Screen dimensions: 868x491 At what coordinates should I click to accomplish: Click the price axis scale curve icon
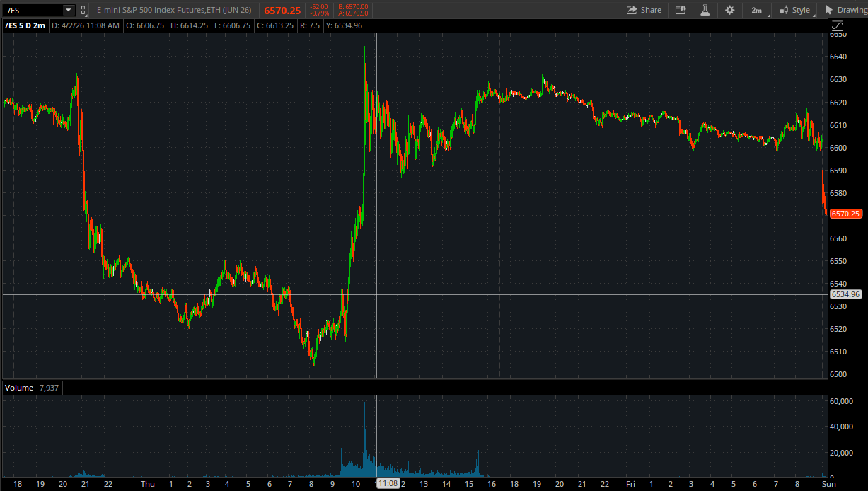[x=837, y=25]
